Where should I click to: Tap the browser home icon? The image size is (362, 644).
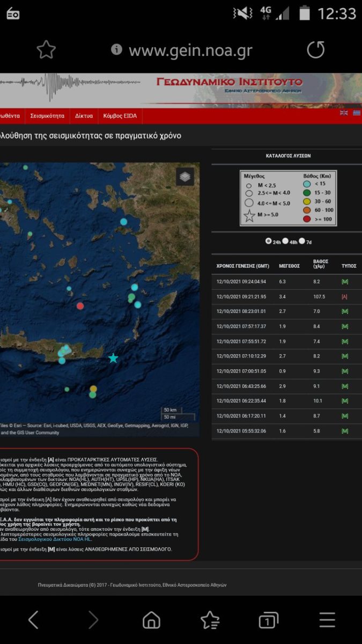tap(151, 620)
